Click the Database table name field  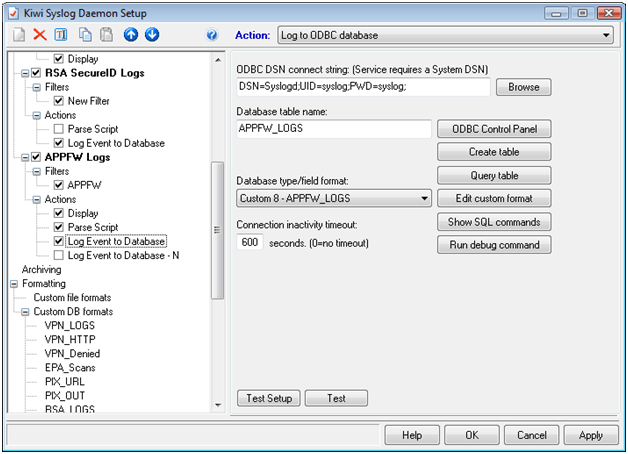(333, 129)
